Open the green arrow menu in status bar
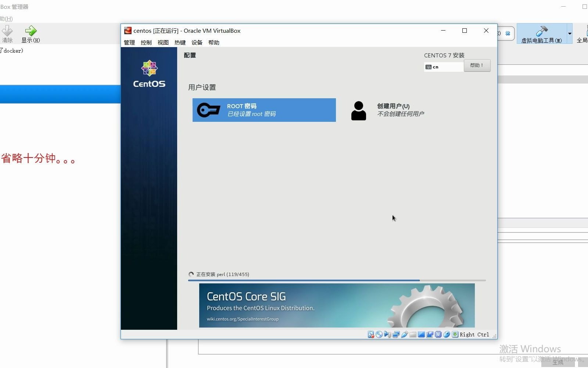The height and width of the screenshot is (368, 588). [455, 334]
